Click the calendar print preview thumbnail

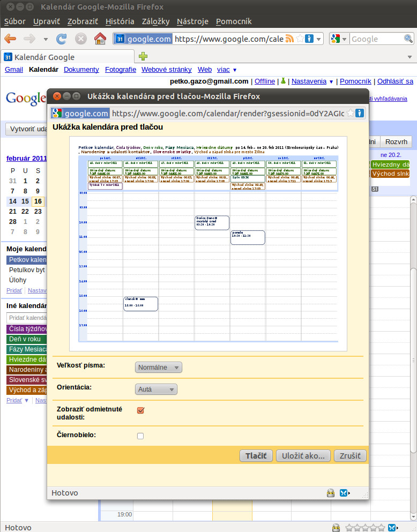pos(208,244)
